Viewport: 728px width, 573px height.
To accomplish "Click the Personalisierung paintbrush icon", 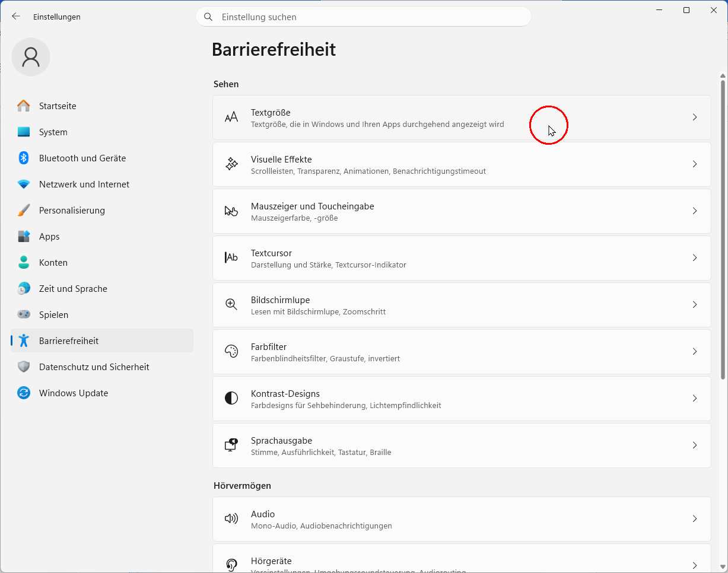I will [x=24, y=211].
